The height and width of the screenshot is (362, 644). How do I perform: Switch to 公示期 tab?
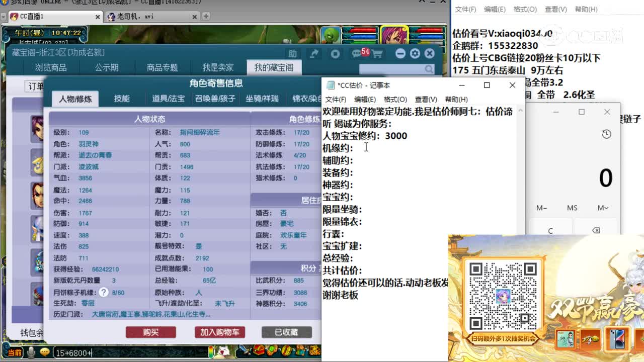pos(107,67)
